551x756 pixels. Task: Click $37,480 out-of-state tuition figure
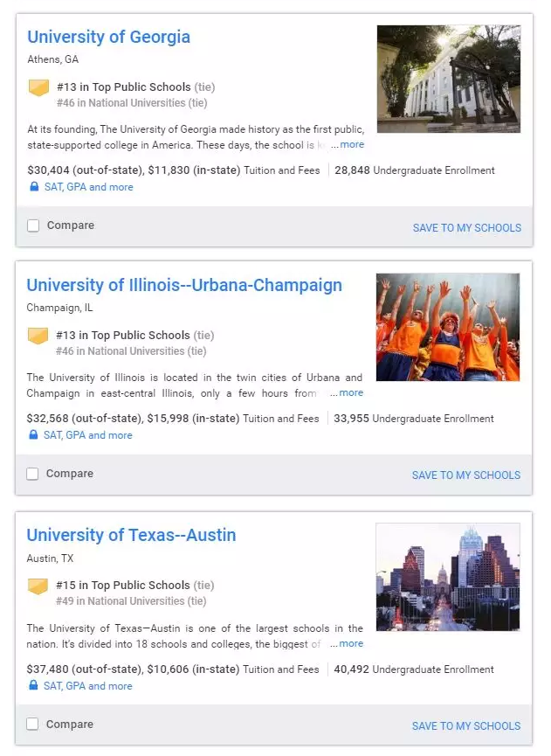click(85, 669)
